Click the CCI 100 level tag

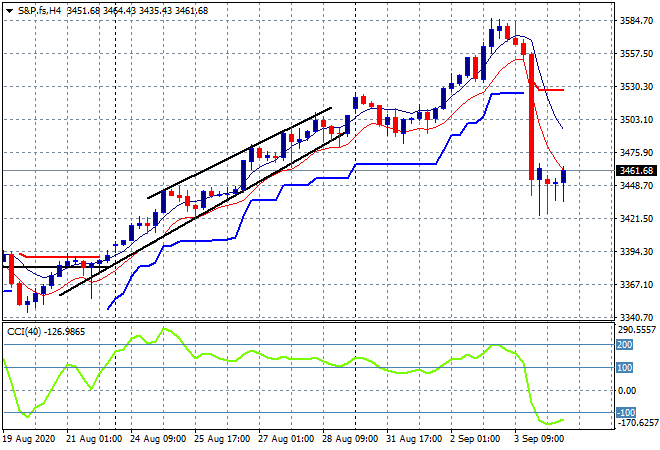pos(624,367)
